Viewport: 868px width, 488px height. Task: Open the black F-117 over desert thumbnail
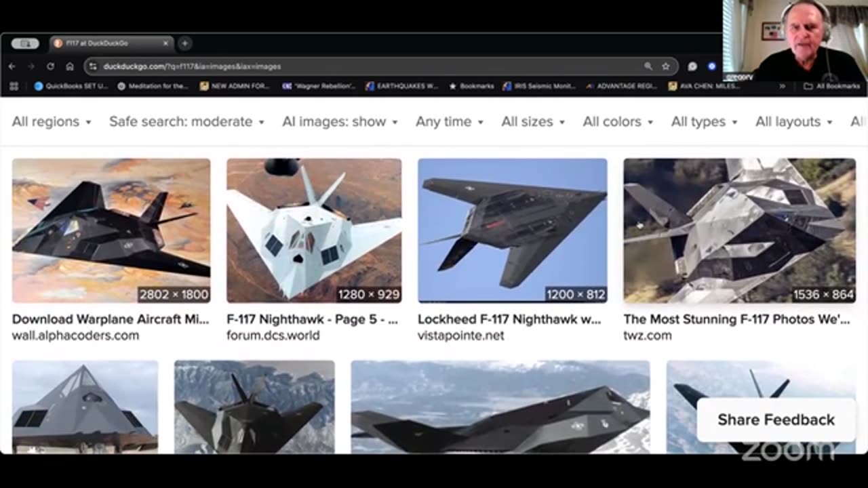[111, 230]
